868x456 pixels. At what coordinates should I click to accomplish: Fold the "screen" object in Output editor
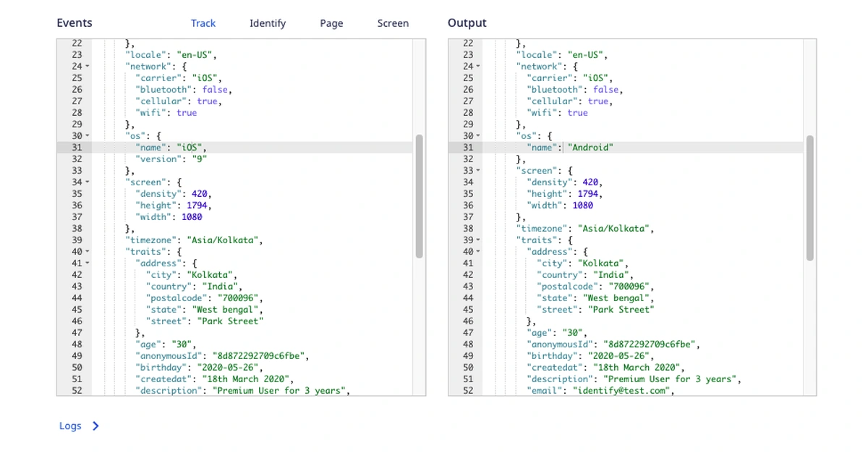coord(478,171)
